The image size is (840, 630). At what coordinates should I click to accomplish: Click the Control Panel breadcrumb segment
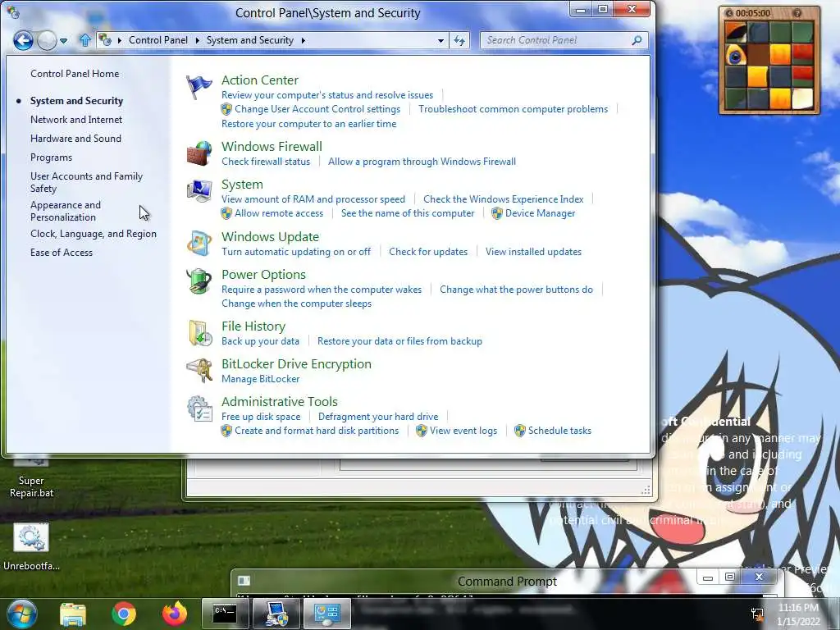coord(158,40)
